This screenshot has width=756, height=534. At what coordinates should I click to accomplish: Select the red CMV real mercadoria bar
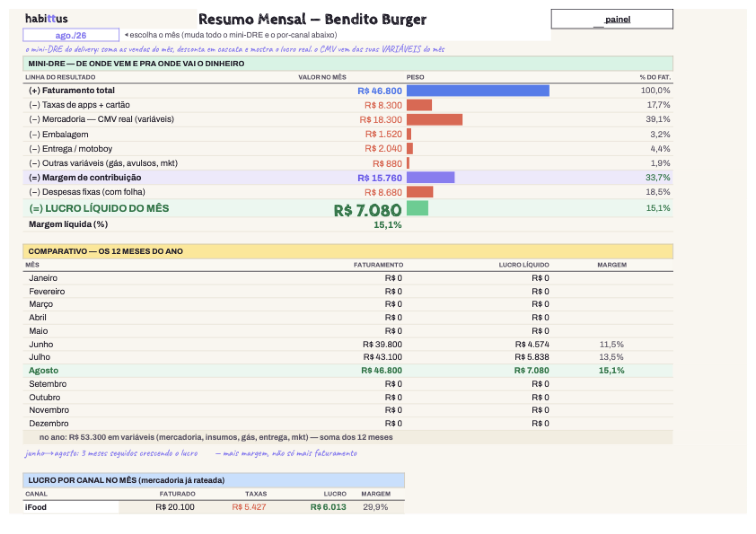(434, 120)
